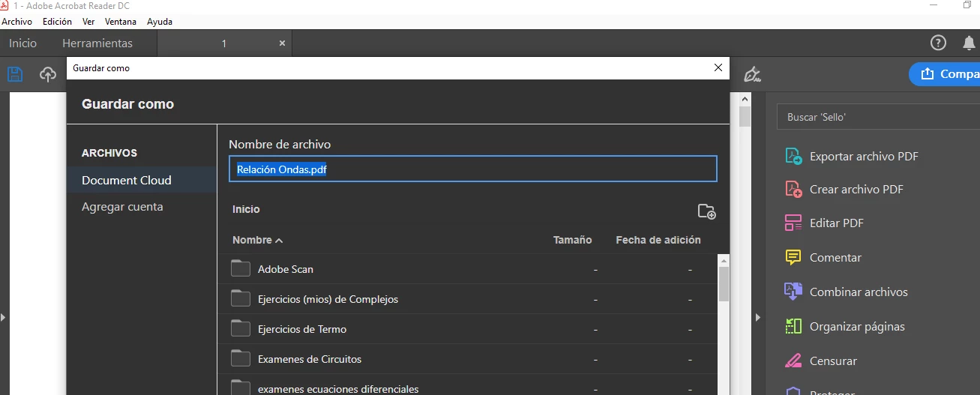Click the Combinar archivos tool label
The width and height of the screenshot is (980, 395).
[859, 292]
